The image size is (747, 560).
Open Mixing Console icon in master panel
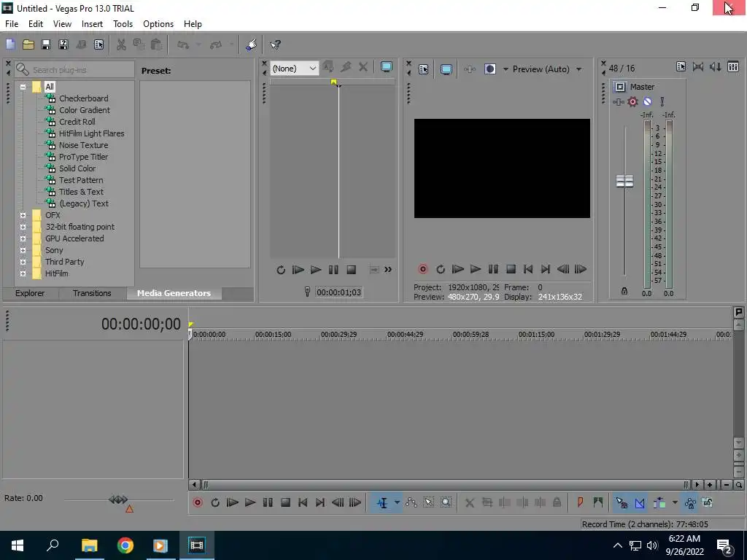[733, 67]
